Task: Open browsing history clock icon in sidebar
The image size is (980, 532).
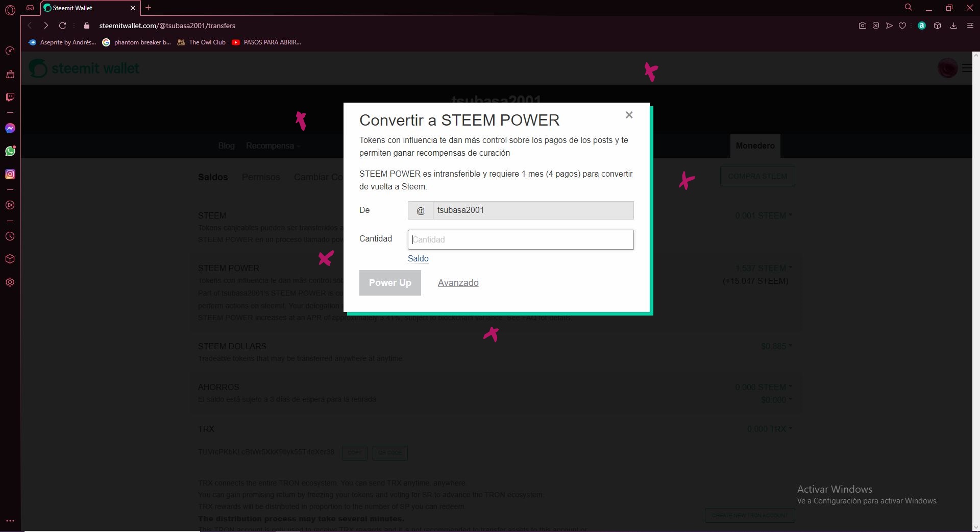Action: (x=10, y=236)
